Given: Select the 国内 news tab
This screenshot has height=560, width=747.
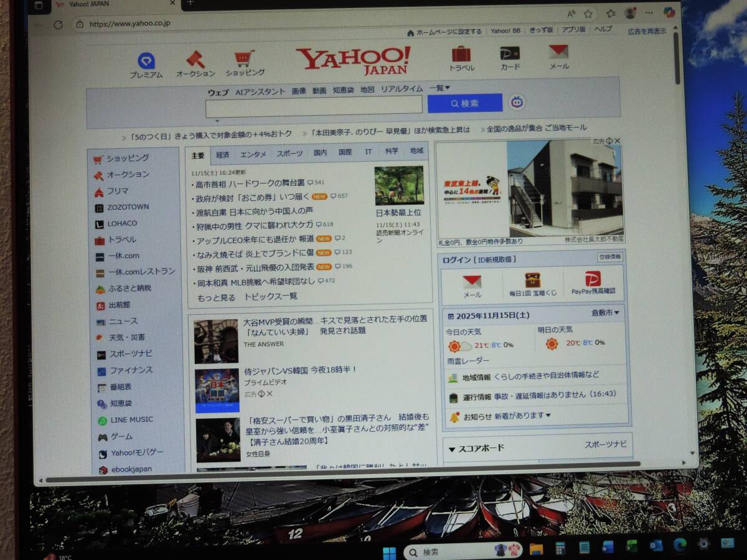Looking at the screenshot, I should [321, 152].
